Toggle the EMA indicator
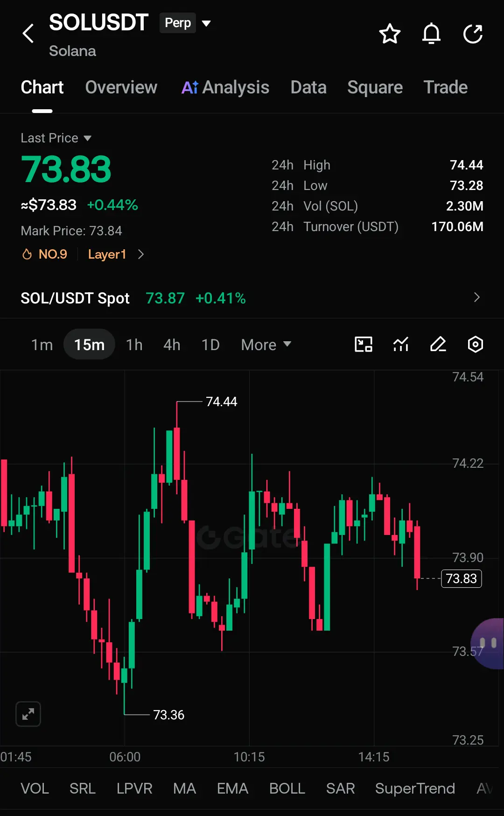 click(x=232, y=788)
